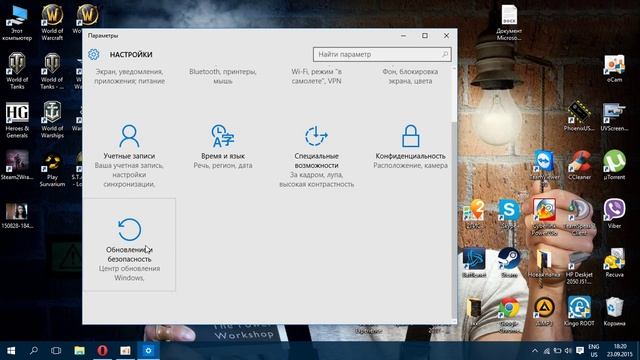Select the 'Wi-Fi, режим в самолете, VPN' tile text

pyautogui.click(x=316, y=76)
